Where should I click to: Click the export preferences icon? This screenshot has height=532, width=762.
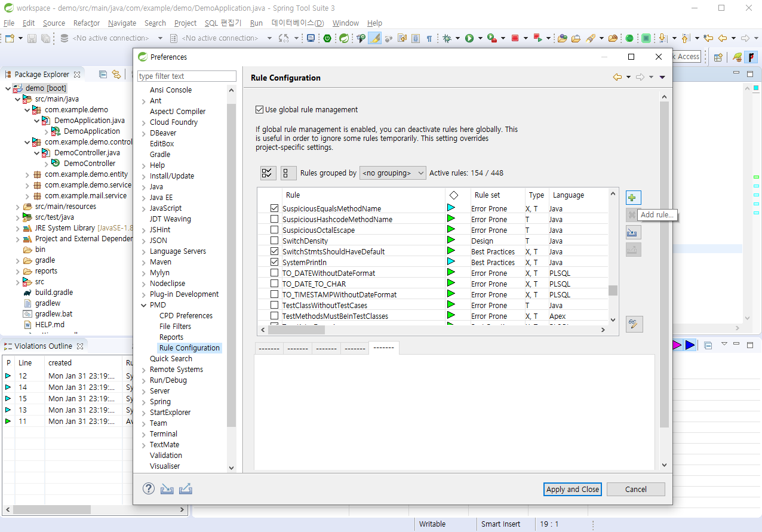pos(186,488)
